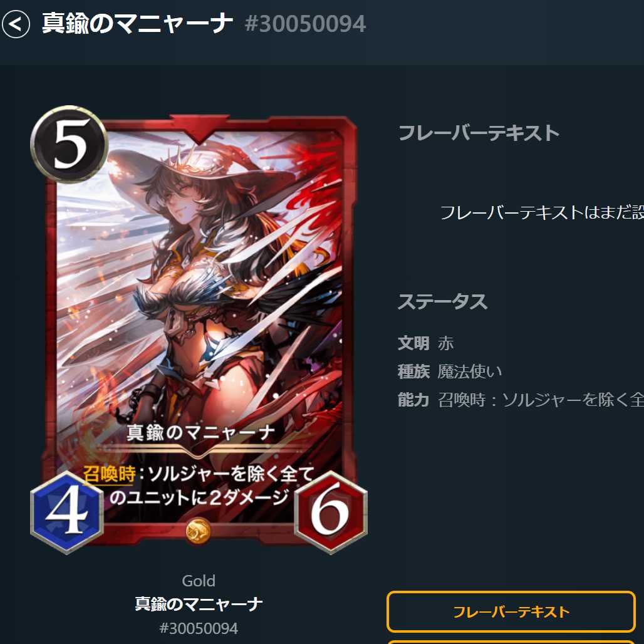Click the red health value 6 hexagon
This screenshot has width=644, height=644.
331,512
